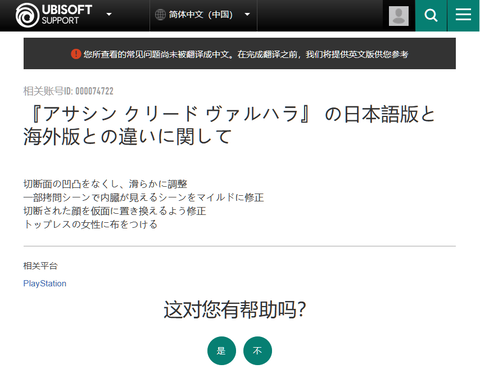Screen dimensions: 480x373
Task: Click the line トップレスの女性に布をつける
Action: tap(90, 224)
